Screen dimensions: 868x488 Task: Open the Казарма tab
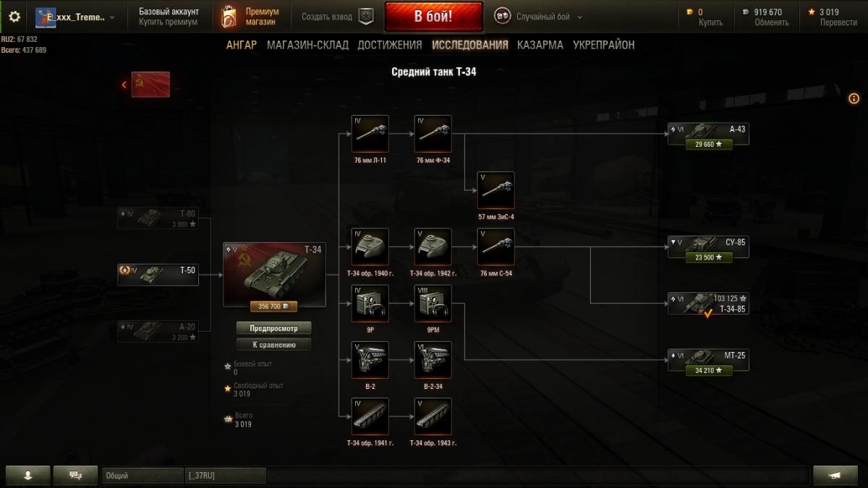[540, 45]
